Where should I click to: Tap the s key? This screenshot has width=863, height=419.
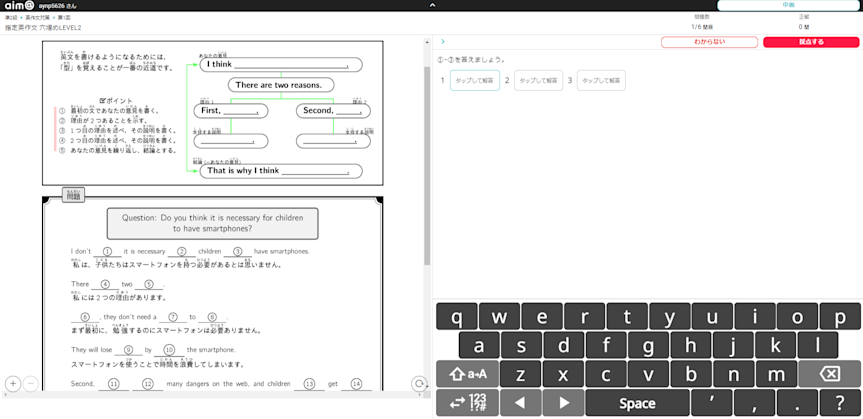(x=521, y=345)
